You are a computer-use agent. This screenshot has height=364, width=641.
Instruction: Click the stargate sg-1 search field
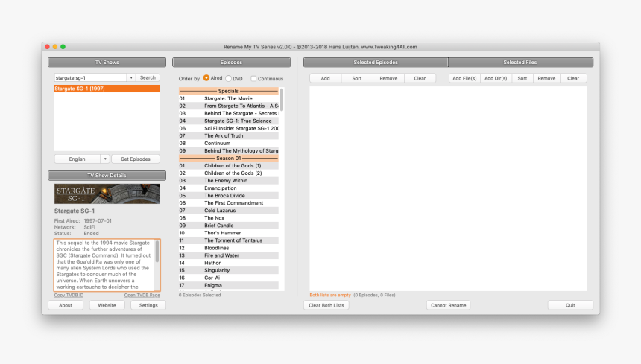pos(91,77)
